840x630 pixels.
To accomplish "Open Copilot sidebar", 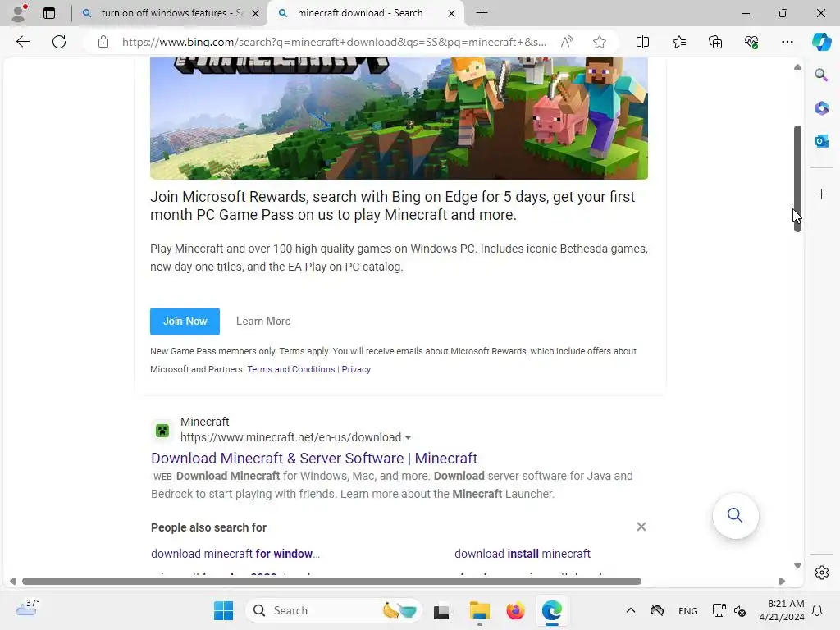I will (821, 42).
